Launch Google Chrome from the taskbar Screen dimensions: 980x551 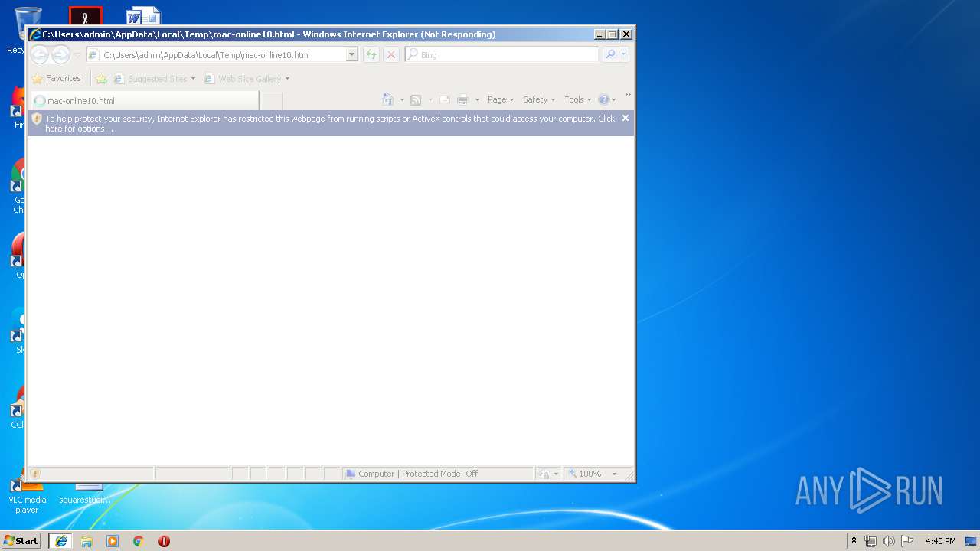(x=138, y=541)
